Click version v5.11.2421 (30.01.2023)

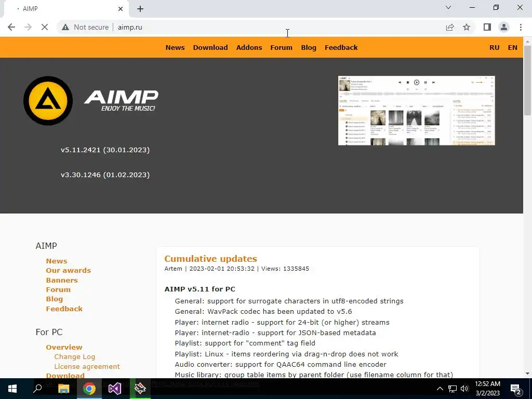[x=105, y=150]
